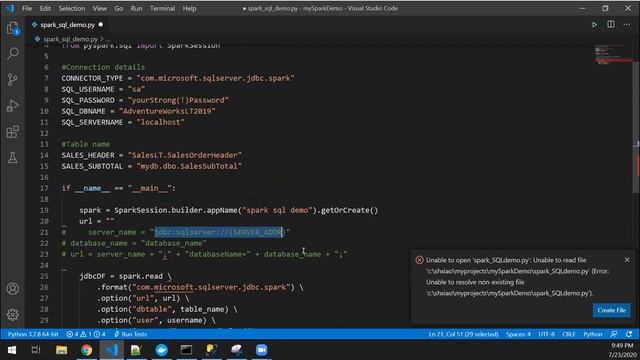Click the "AdventureWorksLT2019" string
640x360 pixels.
pyautogui.click(x=167, y=111)
